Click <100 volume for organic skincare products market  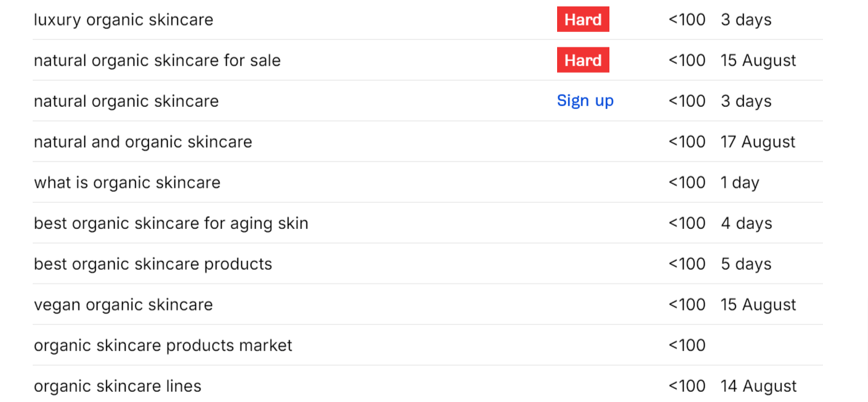pyautogui.click(x=687, y=345)
